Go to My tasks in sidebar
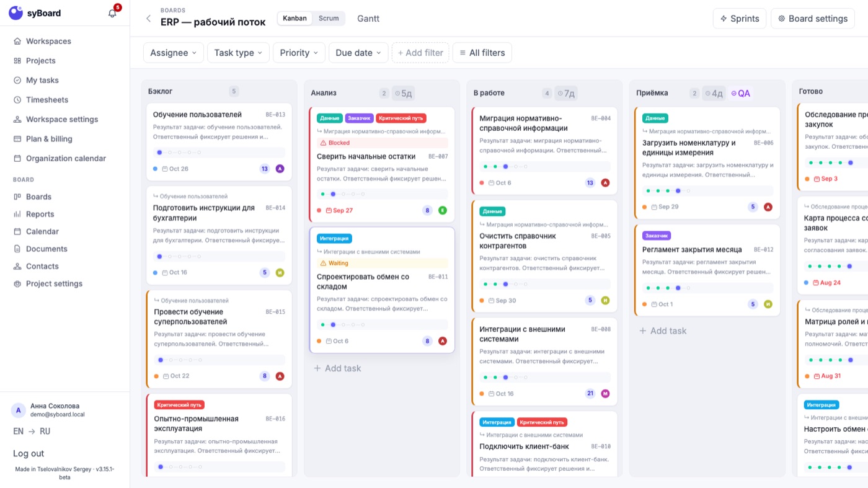Viewport: 868px width, 488px height. click(42, 80)
